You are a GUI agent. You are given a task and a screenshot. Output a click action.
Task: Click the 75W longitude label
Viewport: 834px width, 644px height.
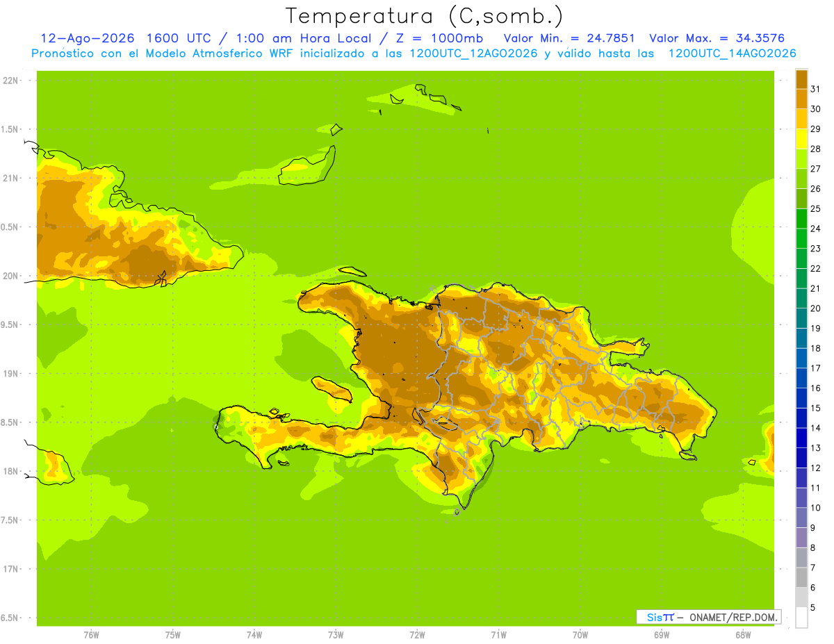[172, 635]
